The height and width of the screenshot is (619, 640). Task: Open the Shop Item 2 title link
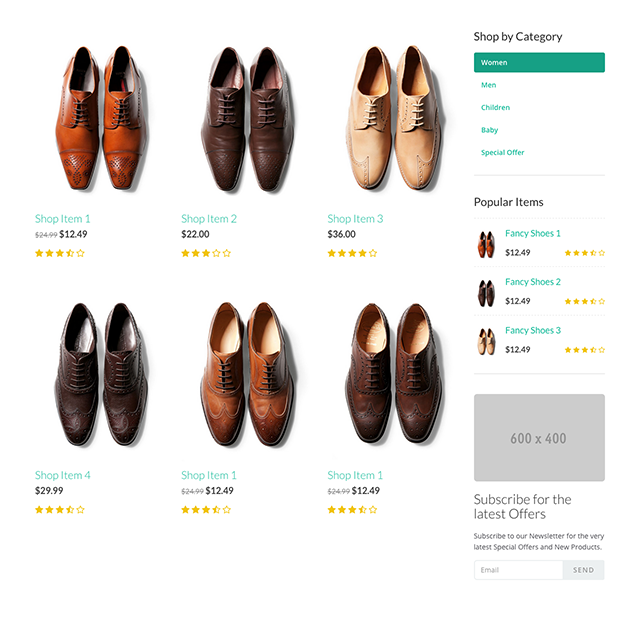coord(209,219)
